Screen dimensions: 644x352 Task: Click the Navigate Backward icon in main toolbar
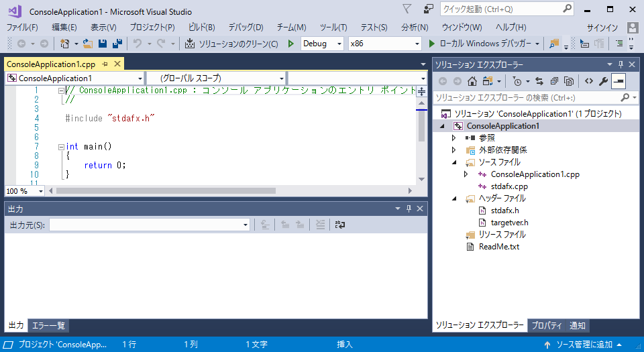21,44
